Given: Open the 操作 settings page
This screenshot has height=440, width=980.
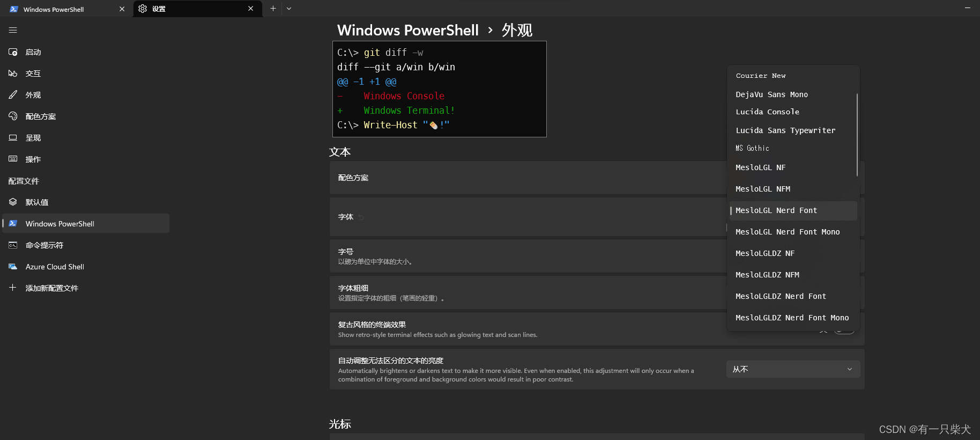Looking at the screenshot, I should tap(86, 159).
